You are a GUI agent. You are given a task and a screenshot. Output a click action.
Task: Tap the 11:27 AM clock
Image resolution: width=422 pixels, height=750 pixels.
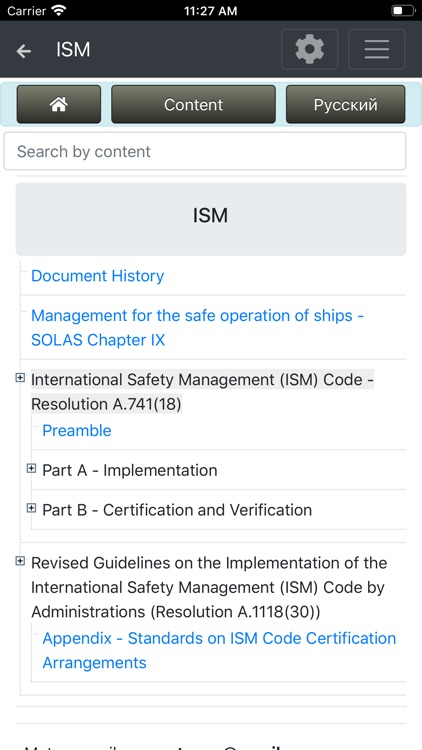click(211, 11)
